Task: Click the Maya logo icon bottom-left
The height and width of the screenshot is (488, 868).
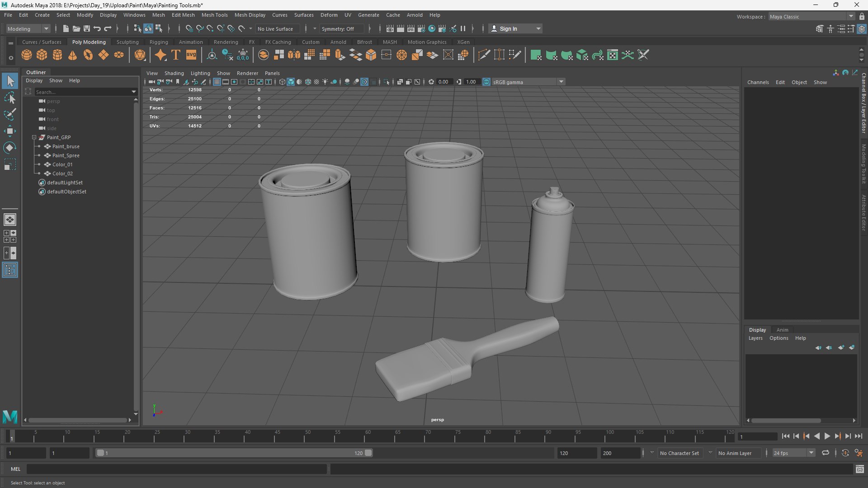Action: (10, 416)
